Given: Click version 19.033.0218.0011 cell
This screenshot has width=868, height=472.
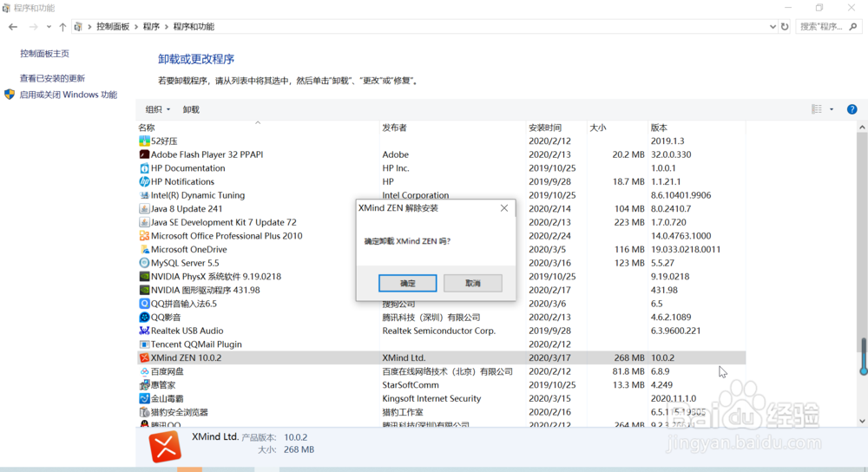Looking at the screenshot, I should point(686,250).
